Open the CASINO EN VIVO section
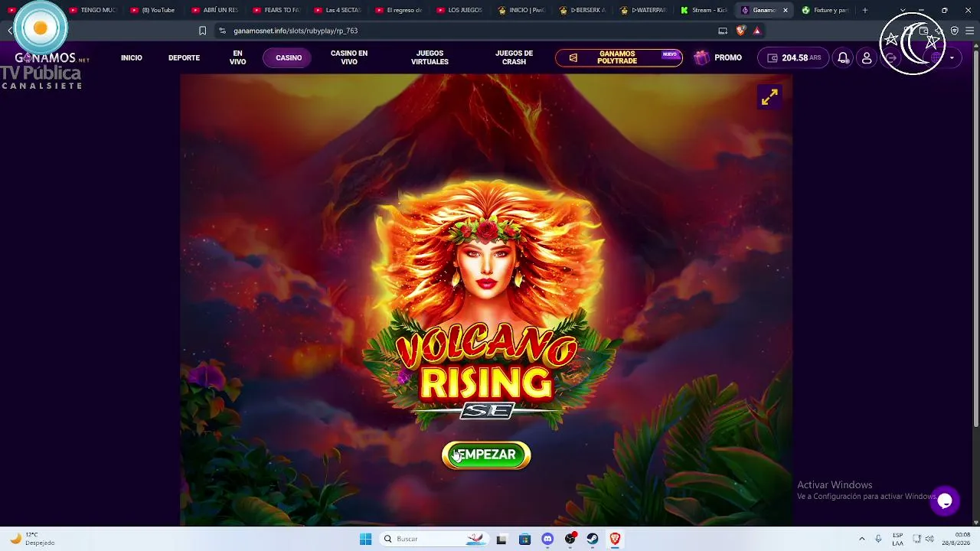980x551 pixels. [349, 57]
